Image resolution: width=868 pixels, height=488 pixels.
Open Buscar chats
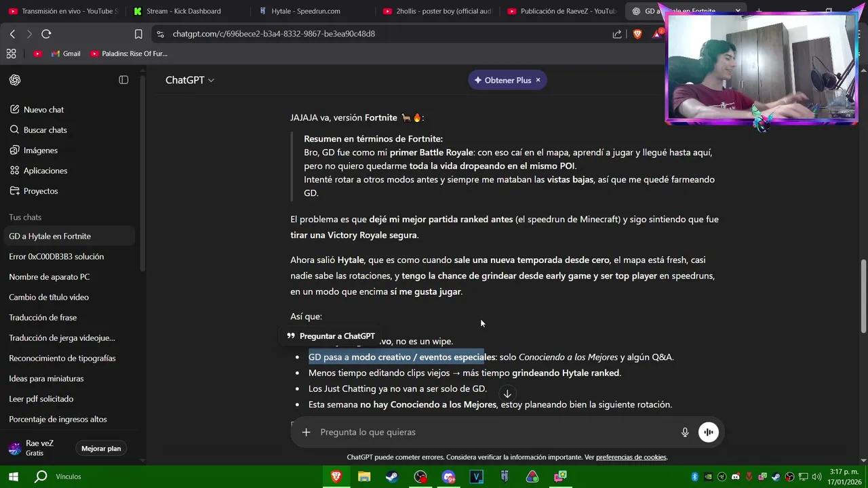(68, 130)
